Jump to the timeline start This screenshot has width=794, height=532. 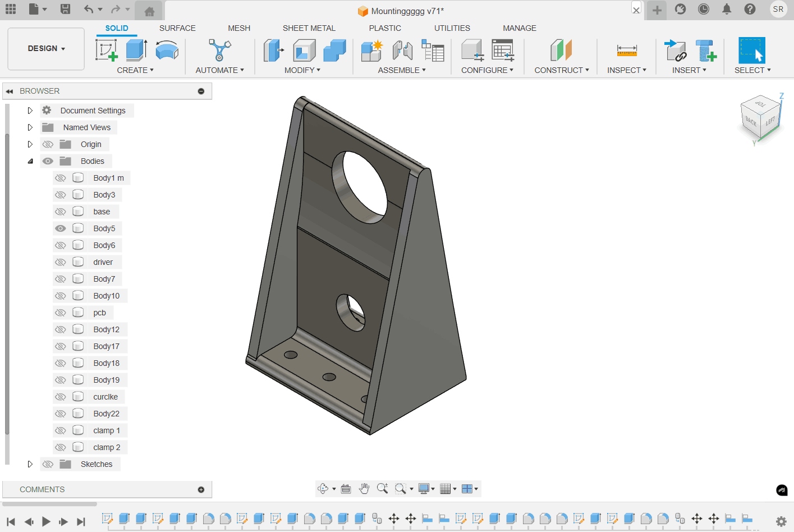click(x=11, y=522)
